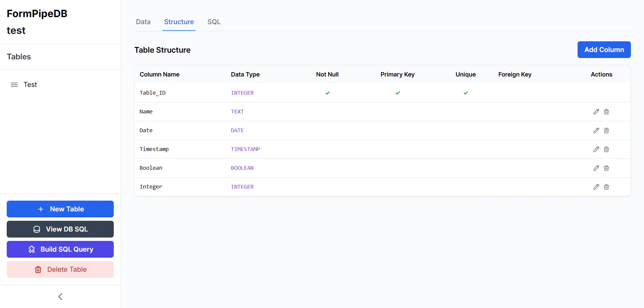Click the Table Structure heading
The image size is (644, 308).
(x=162, y=50)
